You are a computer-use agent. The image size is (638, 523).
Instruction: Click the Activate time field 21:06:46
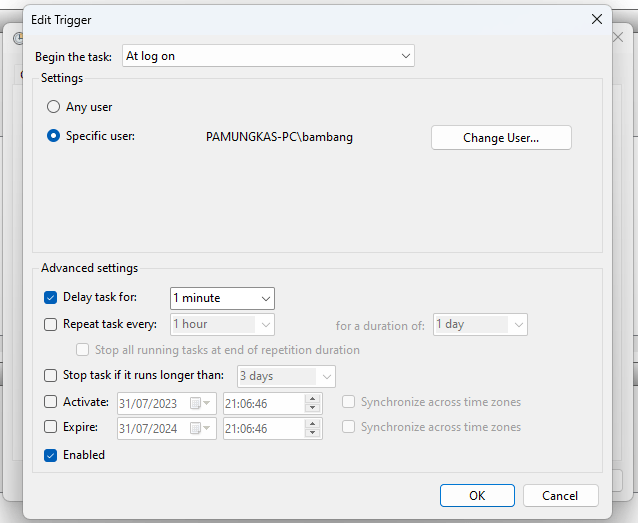tap(260, 403)
